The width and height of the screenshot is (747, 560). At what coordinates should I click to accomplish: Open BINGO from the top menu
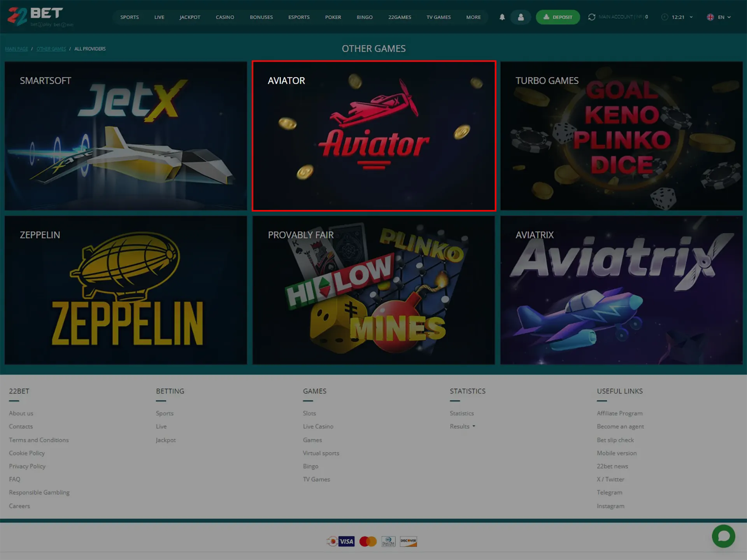point(365,17)
